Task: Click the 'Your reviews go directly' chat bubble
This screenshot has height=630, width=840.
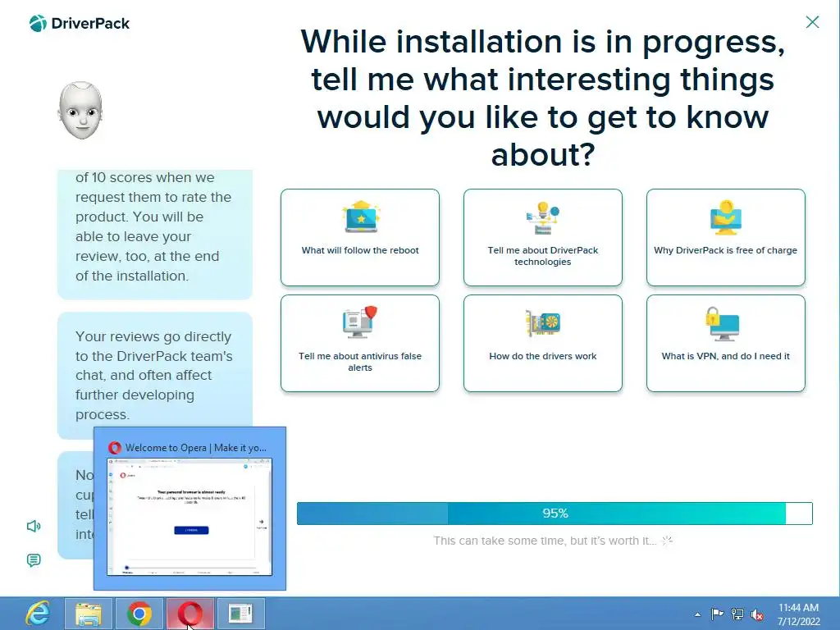Action: (x=155, y=376)
